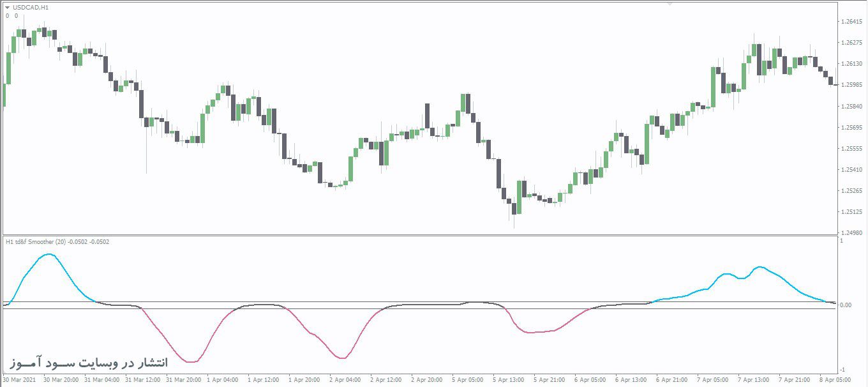
Task: Click the dropdown arrow beside USDCAD,H1
Action: [x=8, y=8]
